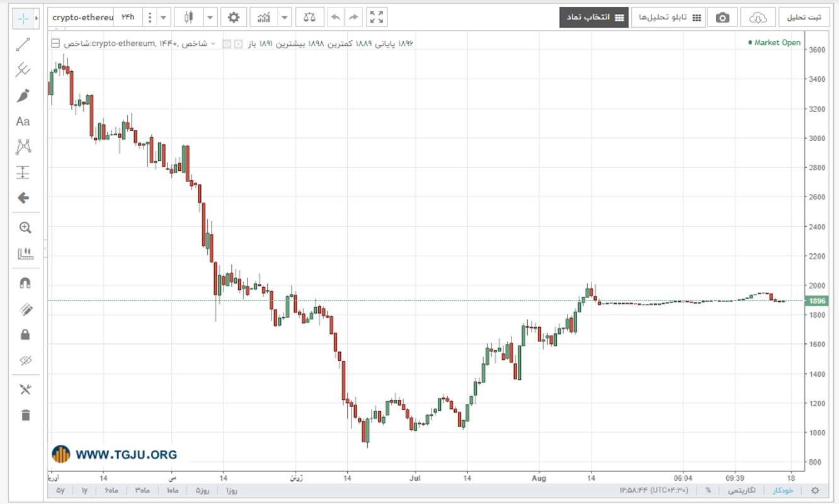Take a chart snapshot with camera icon
Image resolution: width=839 pixels, height=504 pixels.
(722, 18)
